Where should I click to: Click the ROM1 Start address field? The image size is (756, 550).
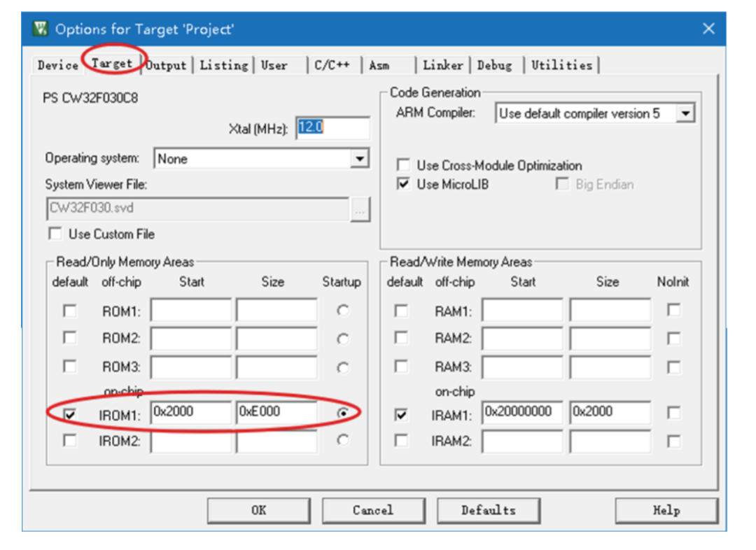pyautogui.click(x=191, y=310)
